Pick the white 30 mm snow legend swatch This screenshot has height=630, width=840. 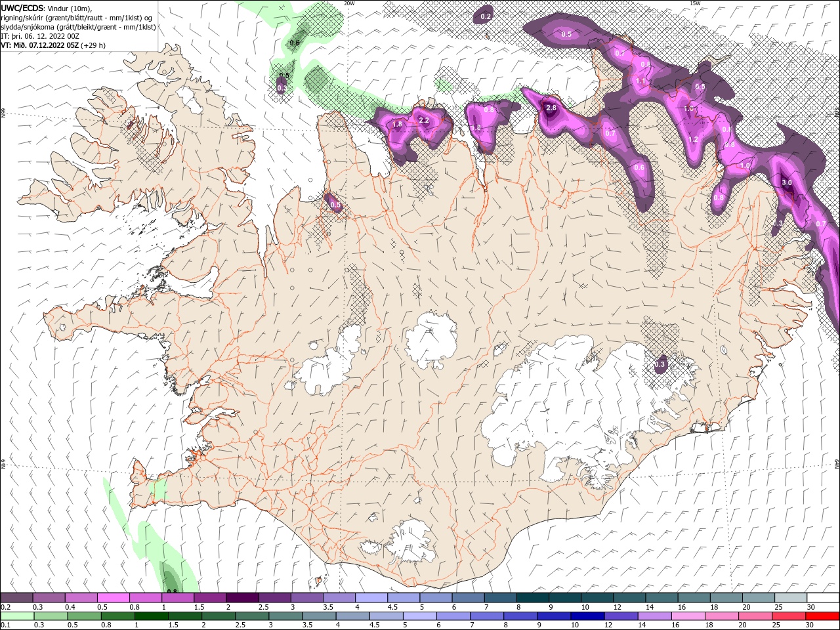[x=822, y=598]
